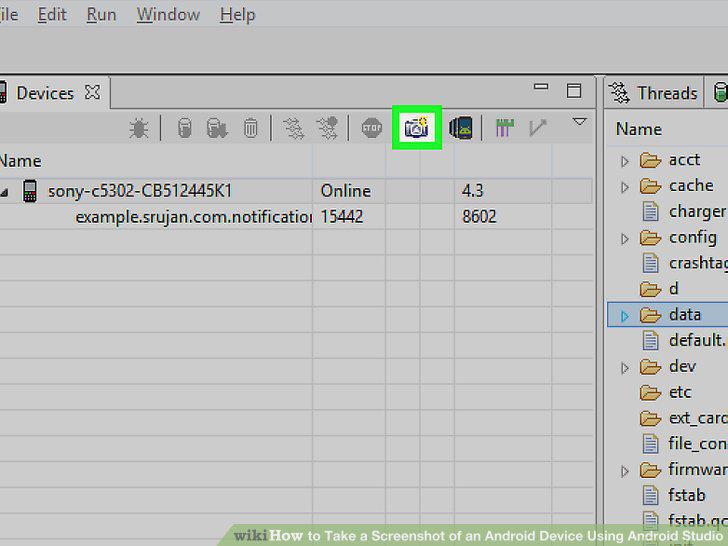Click the Update Threads icon

pos(293,129)
